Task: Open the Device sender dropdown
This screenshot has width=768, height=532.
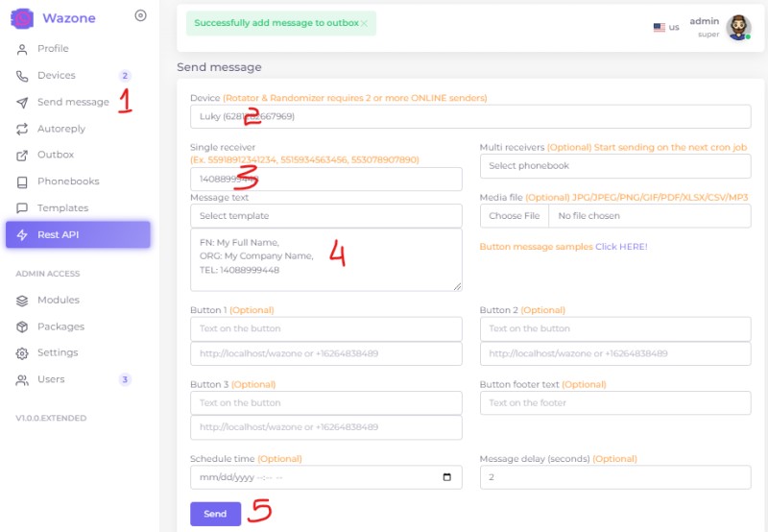Action: tap(469, 116)
